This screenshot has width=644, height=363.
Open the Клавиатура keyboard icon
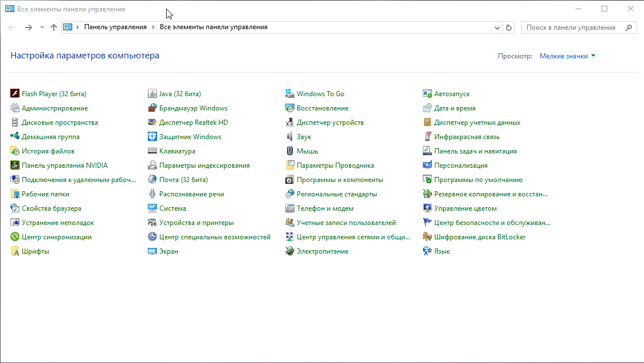[x=152, y=151]
